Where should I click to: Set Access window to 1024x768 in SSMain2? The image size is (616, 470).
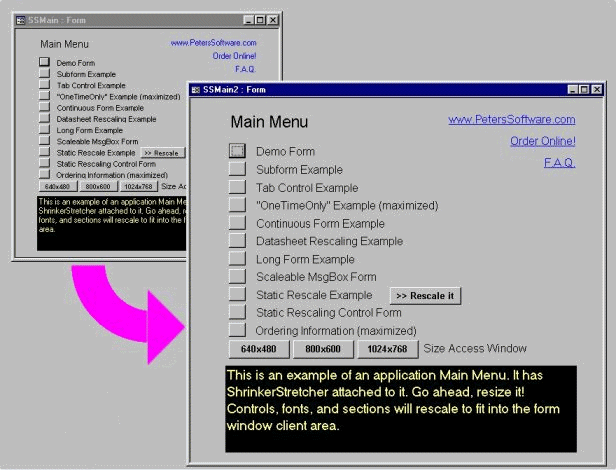[387, 349]
